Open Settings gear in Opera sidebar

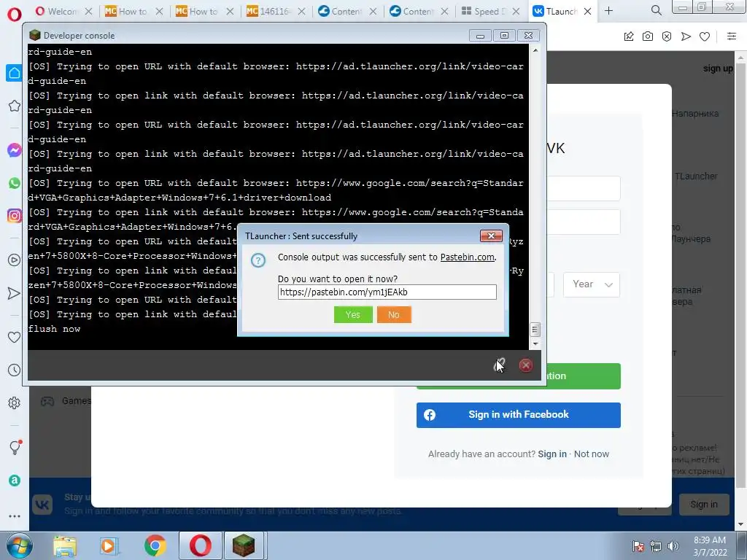pyautogui.click(x=15, y=402)
